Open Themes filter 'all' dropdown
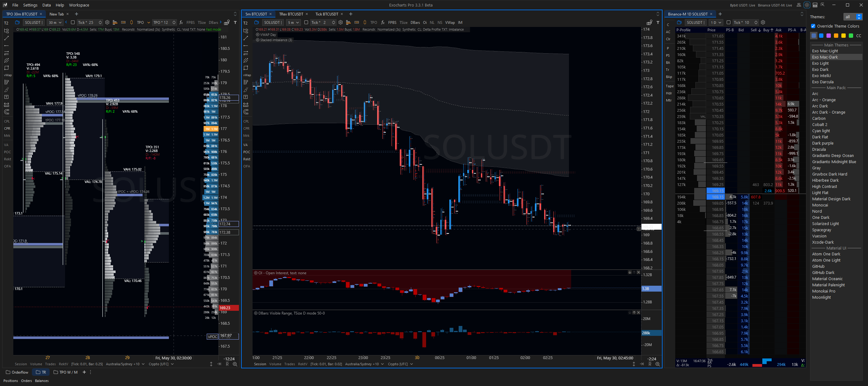This screenshot has height=386, width=868. (853, 17)
